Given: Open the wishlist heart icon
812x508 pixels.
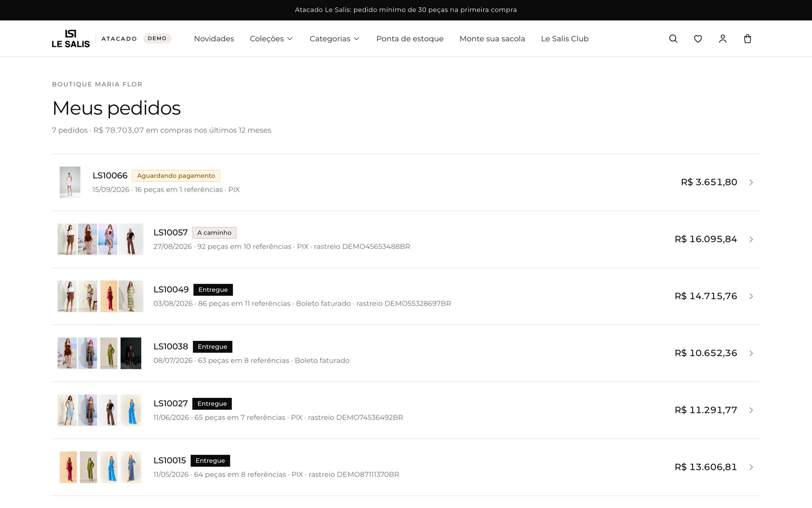Looking at the screenshot, I should tap(698, 39).
